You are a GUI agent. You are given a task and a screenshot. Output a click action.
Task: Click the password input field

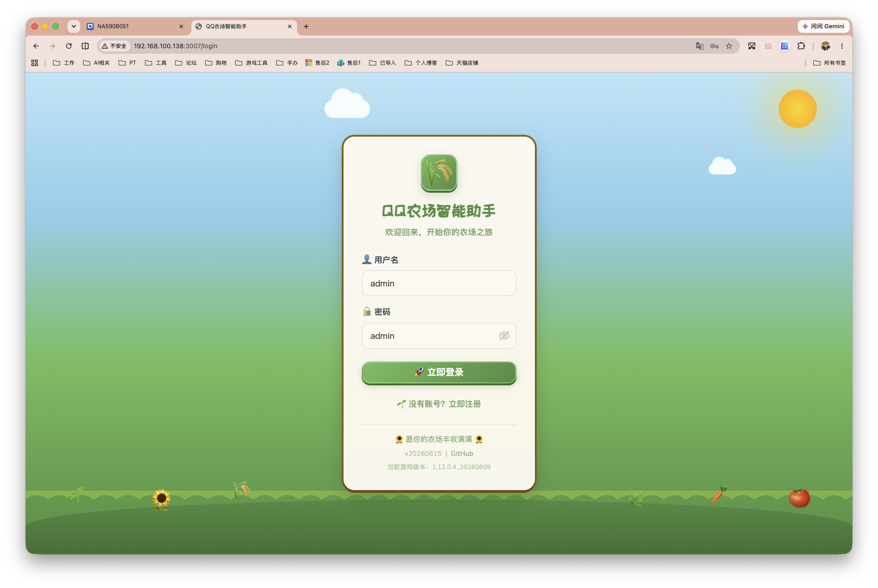(x=439, y=336)
